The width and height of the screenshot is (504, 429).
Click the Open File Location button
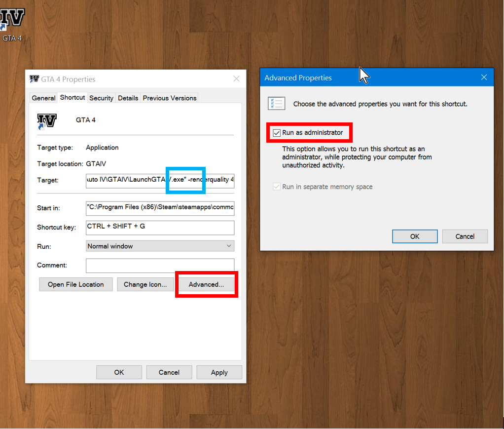click(x=76, y=284)
